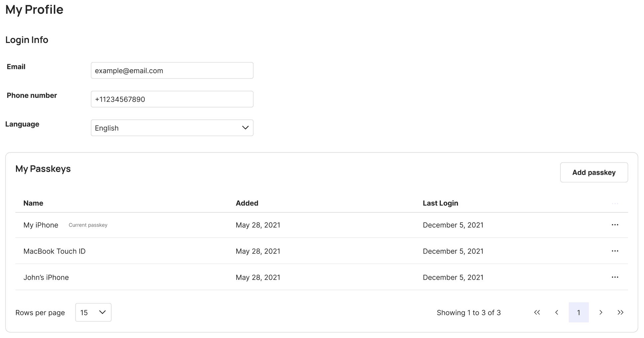Open the Rows per page dropdown
The width and height of the screenshot is (644, 338).
click(x=93, y=312)
